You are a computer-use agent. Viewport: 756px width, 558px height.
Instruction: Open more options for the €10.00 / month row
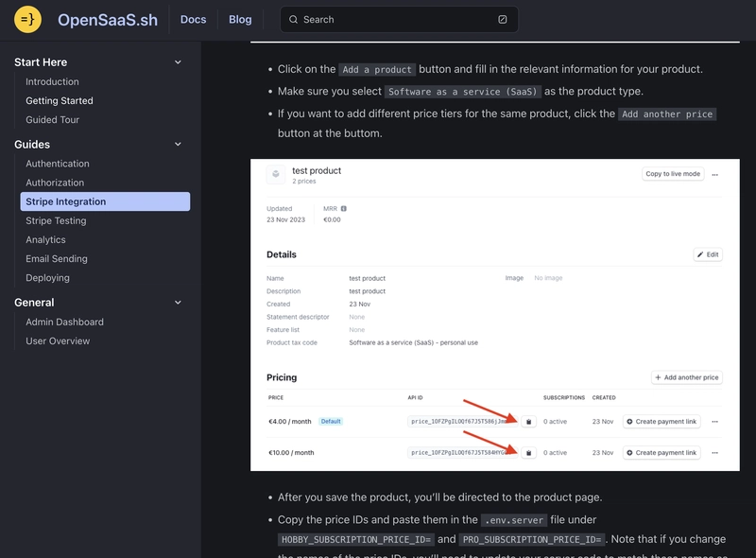click(715, 453)
